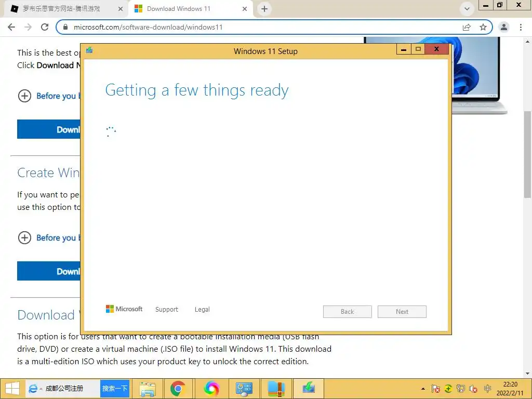Click the Next button in Setup

click(x=402, y=312)
